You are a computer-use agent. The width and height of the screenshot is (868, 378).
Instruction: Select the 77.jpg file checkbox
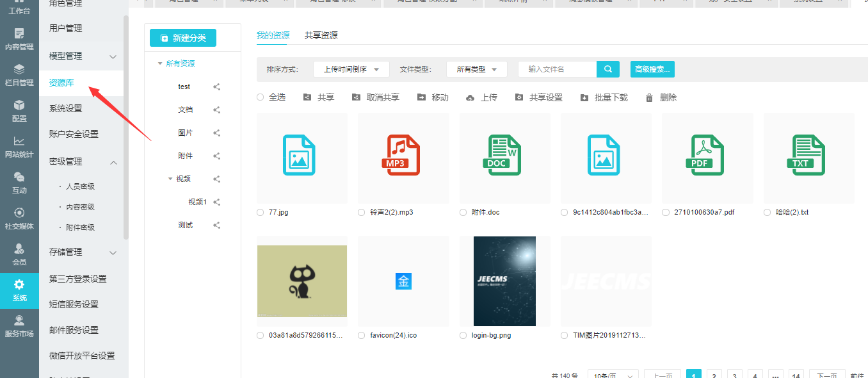point(260,212)
